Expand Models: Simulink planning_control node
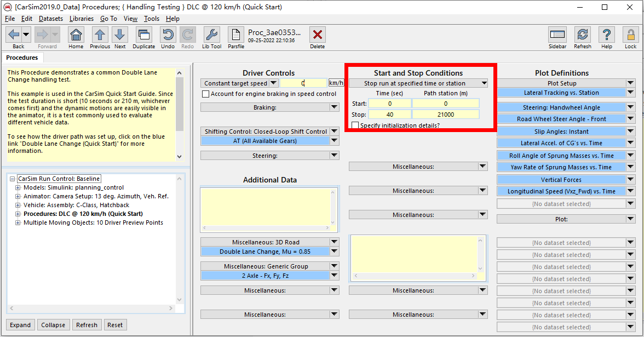644x337 pixels. (x=18, y=187)
